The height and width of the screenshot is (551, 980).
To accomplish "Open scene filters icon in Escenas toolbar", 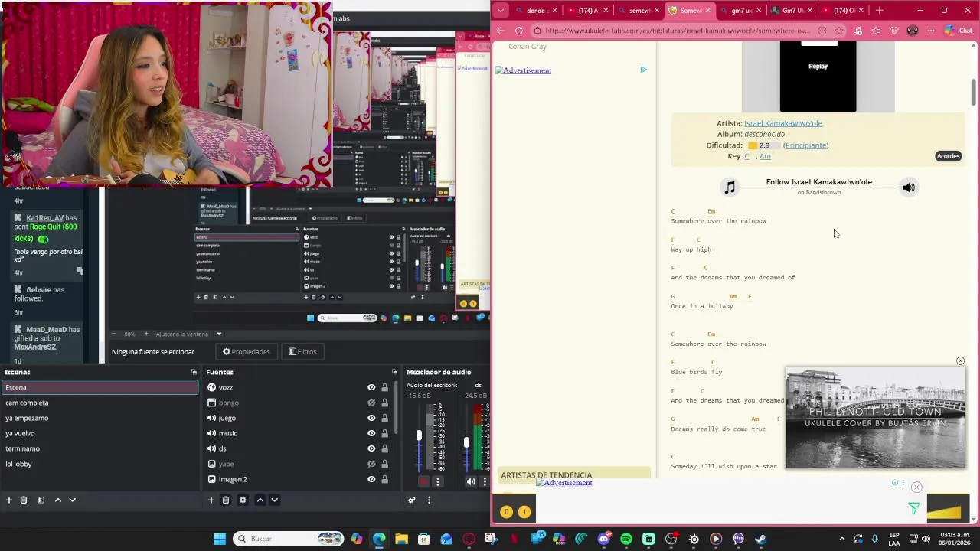I will coord(41,500).
